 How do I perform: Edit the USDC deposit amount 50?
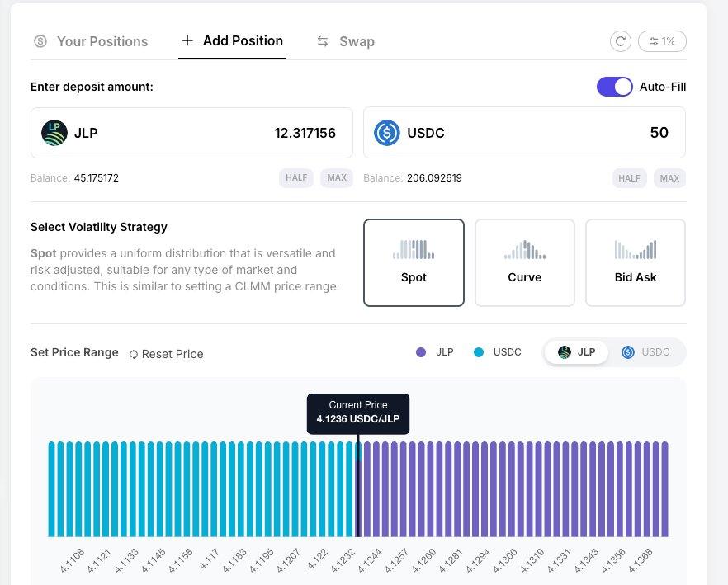(659, 133)
